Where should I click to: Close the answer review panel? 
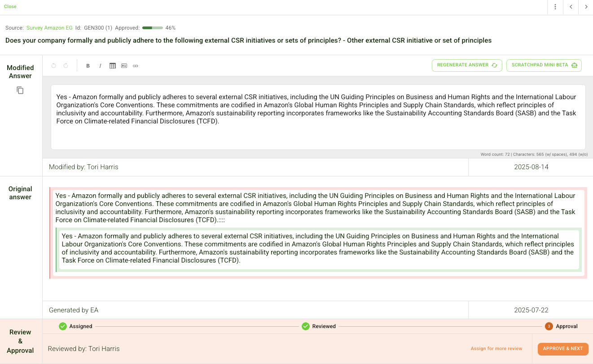[x=10, y=7]
